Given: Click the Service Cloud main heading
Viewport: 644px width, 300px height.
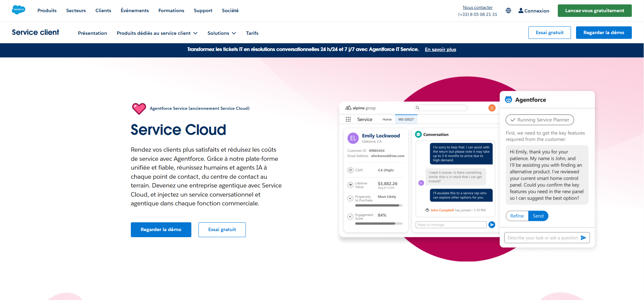Looking at the screenshot, I should tap(178, 130).
